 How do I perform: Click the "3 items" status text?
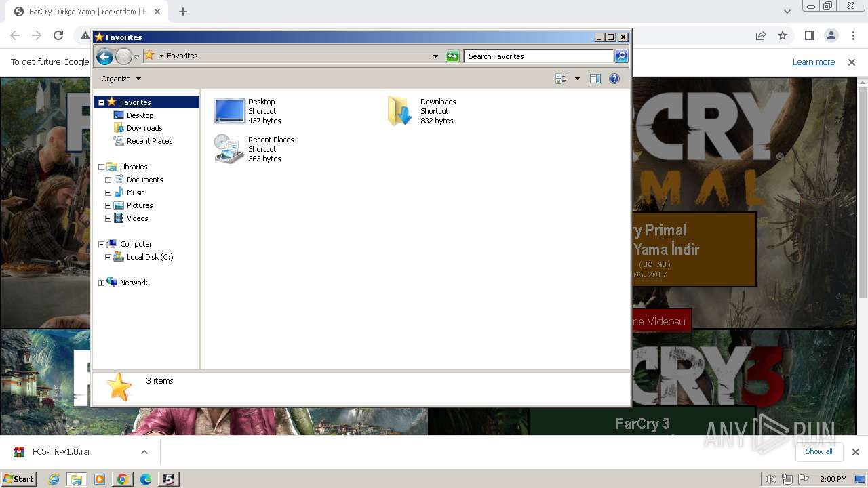click(160, 381)
